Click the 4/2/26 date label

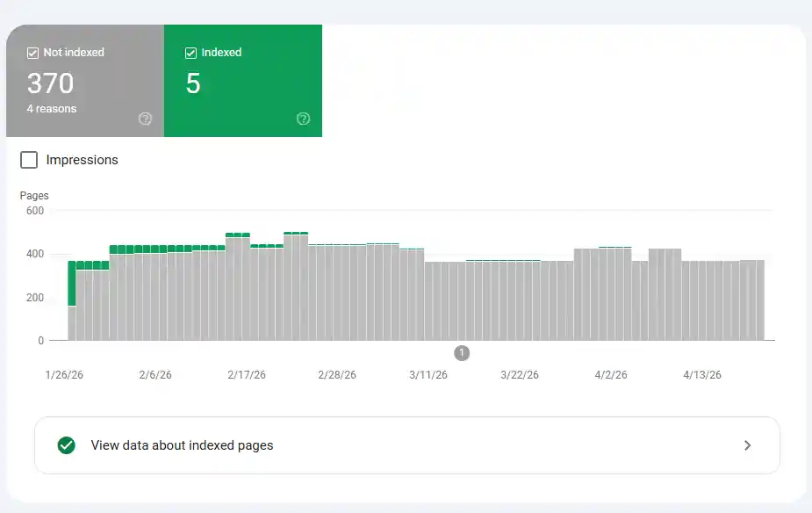point(611,374)
